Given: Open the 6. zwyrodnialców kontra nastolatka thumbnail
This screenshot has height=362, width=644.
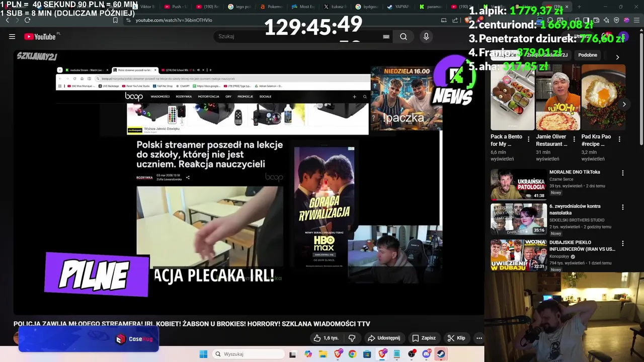Looking at the screenshot, I should [519, 219].
